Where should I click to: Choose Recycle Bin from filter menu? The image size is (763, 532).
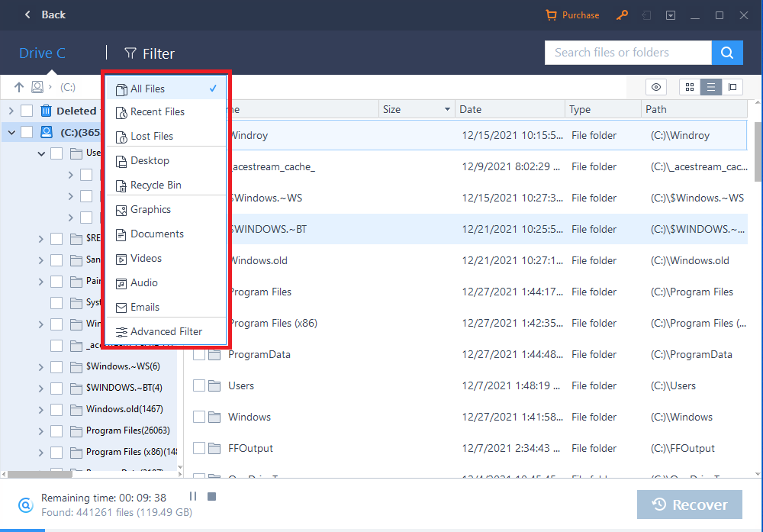pos(156,185)
